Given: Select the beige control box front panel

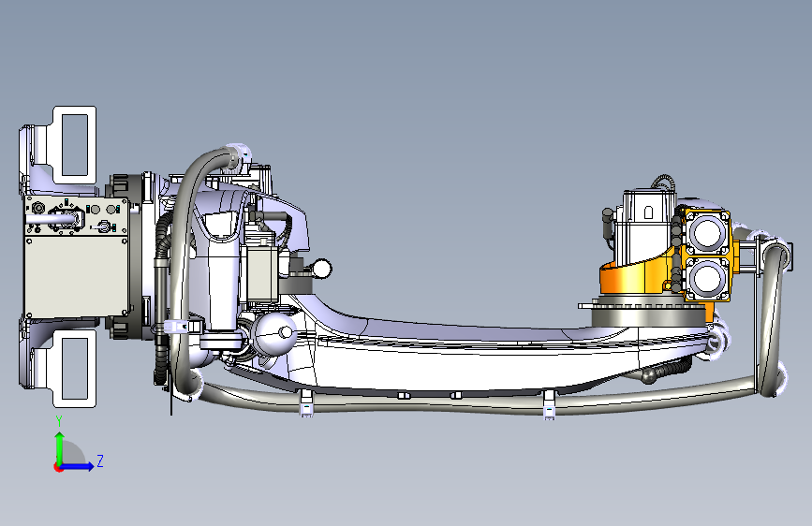Looking at the screenshot, I should point(77,276).
